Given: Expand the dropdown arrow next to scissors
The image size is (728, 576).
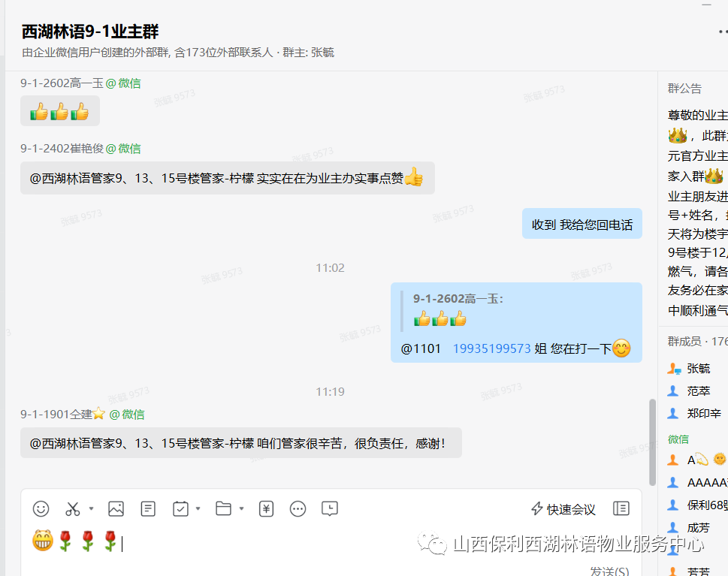Looking at the screenshot, I should click(x=92, y=508).
